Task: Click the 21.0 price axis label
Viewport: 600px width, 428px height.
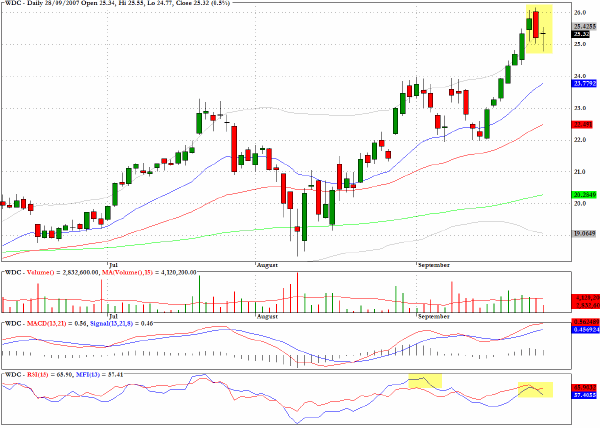Action: click(x=580, y=172)
